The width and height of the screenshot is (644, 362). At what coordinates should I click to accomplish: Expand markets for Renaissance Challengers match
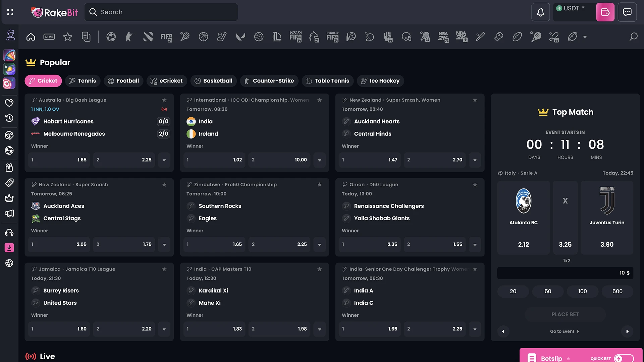click(475, 244)
